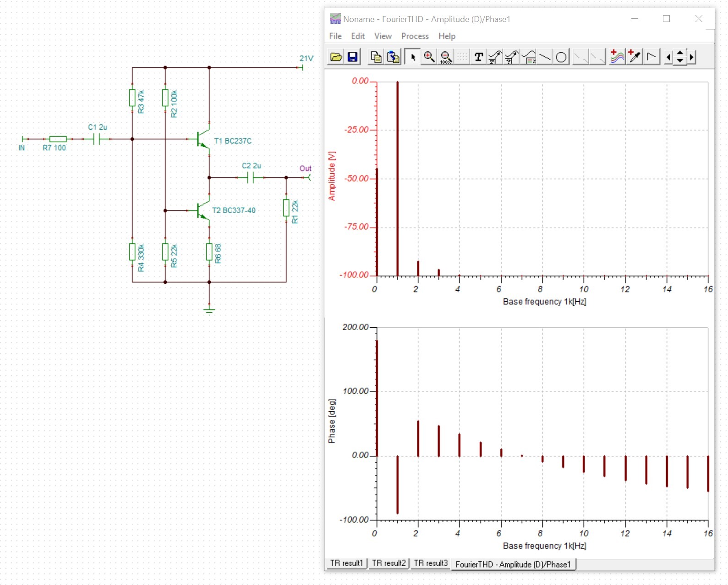Click the fundamental 1 kHz amplitude bar
This screenshot has width=728, height=585.
click(x=397, y=179)
